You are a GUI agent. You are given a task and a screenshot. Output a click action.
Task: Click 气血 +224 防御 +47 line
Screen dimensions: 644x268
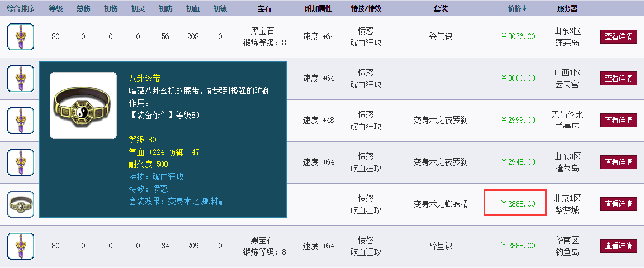click(164, 152)
